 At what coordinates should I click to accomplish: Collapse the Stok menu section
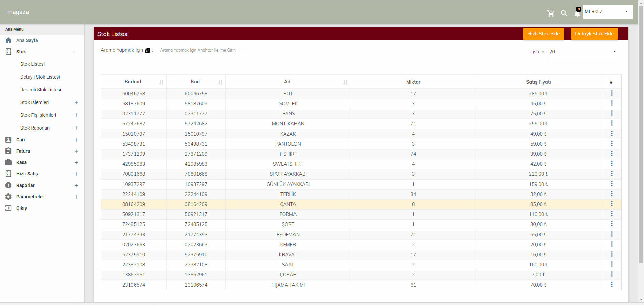pos(76,52)
